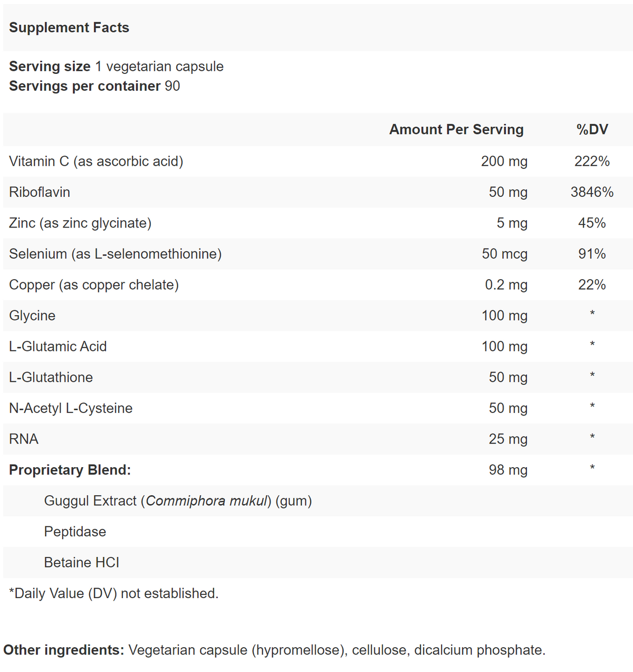Click the Betaine HCl ingredient line
Viewport: 633px width, 672px height.
point(82,563)
